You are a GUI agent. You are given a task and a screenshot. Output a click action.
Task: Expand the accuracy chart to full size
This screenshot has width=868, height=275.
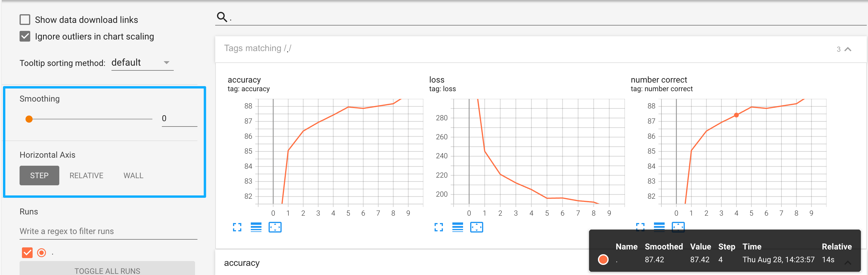(x=237, y=227)
